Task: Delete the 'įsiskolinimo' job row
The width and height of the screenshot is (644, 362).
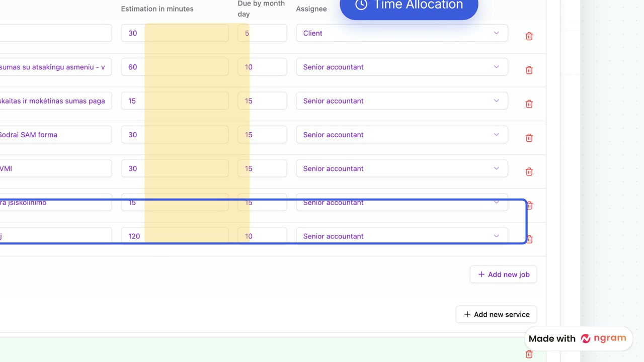Action: pyautogui.click(x=530, y=205)
